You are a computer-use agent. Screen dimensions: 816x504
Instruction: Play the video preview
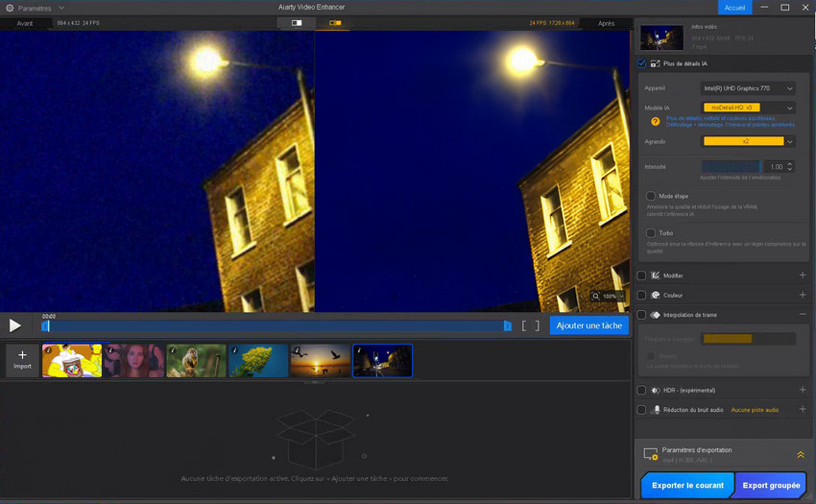coord(15,326)
